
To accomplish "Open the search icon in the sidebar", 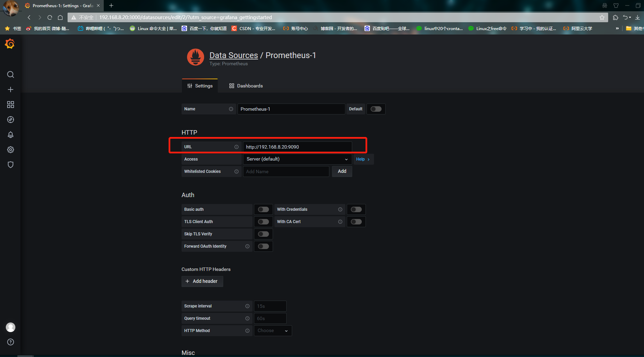I will [11, 74].
